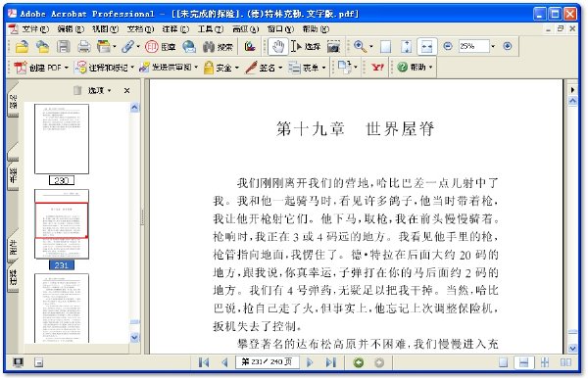
Task: Click the zoom percentage field showing 25%
Action: click(473, 46)
